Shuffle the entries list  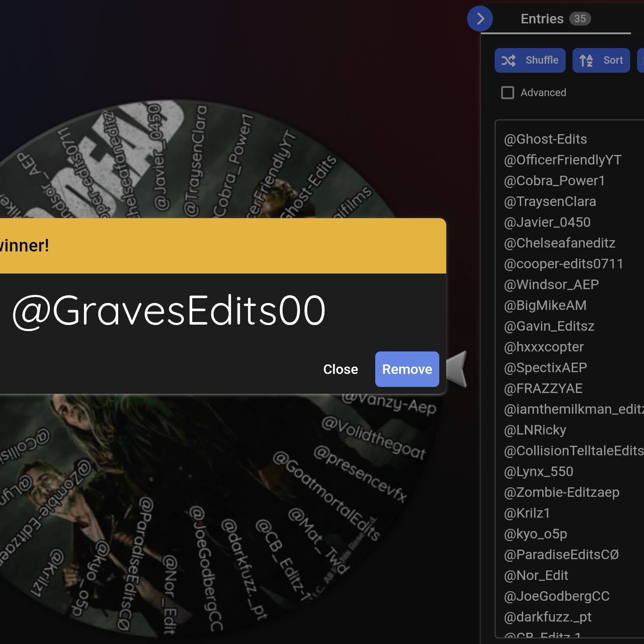(x=530, y=60)
